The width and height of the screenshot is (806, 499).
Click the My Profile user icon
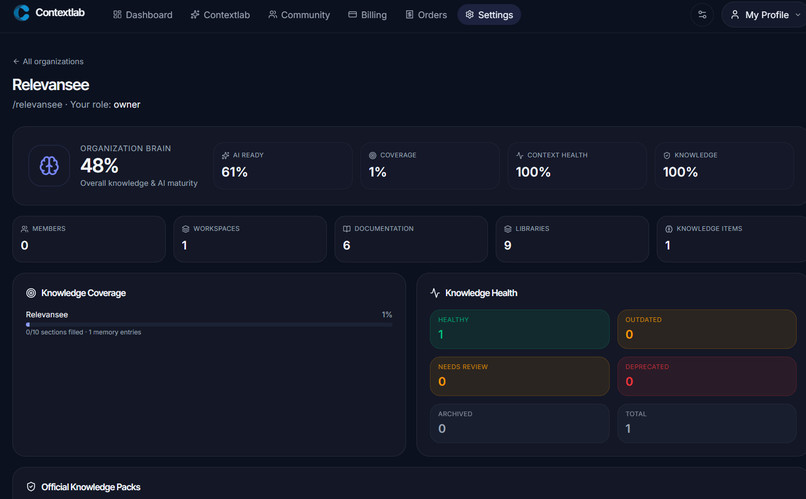click(x=735, y=14)
